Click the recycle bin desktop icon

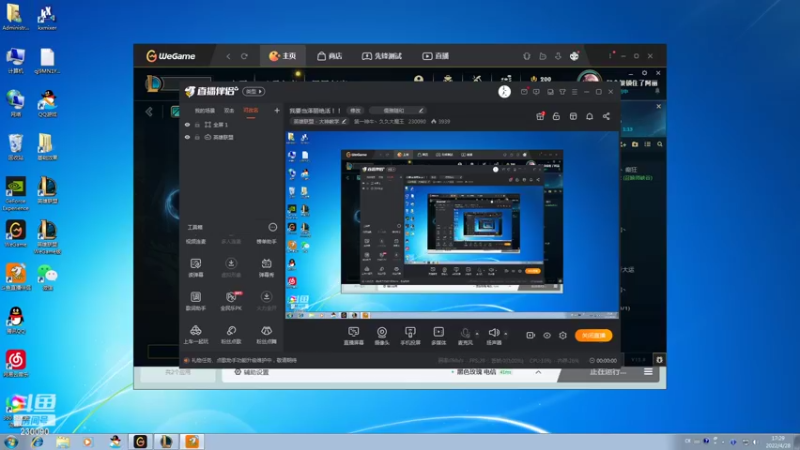point(16,147)
